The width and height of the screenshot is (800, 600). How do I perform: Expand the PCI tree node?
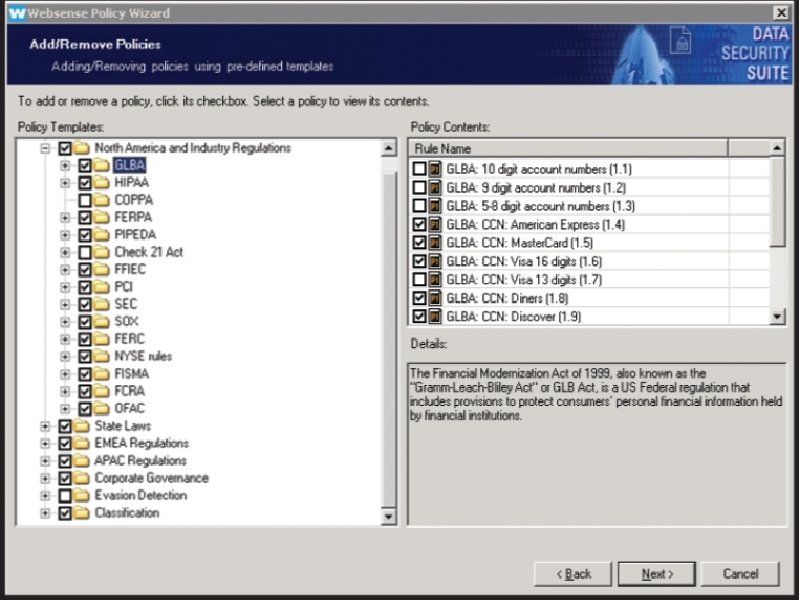pos(65,287)
